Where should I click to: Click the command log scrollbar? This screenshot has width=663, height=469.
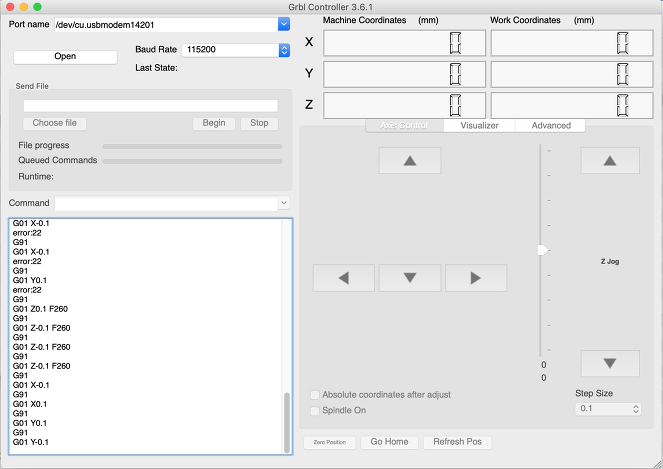[287, 422]
